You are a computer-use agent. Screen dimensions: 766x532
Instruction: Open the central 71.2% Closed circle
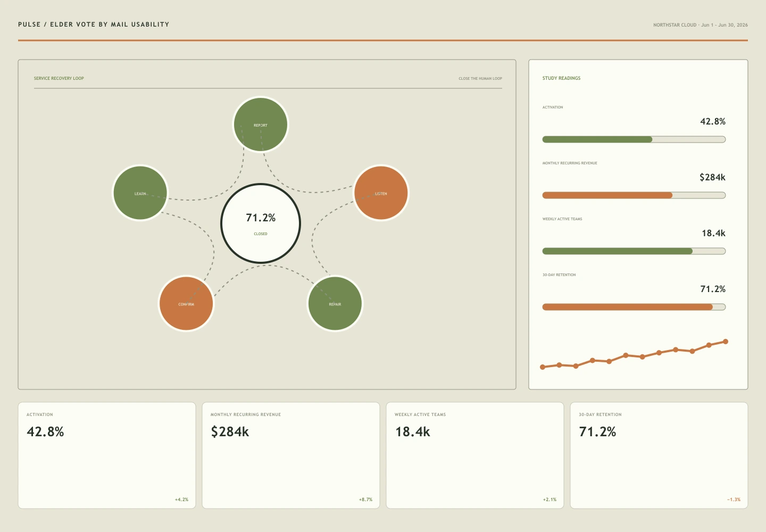click(261, 223)
